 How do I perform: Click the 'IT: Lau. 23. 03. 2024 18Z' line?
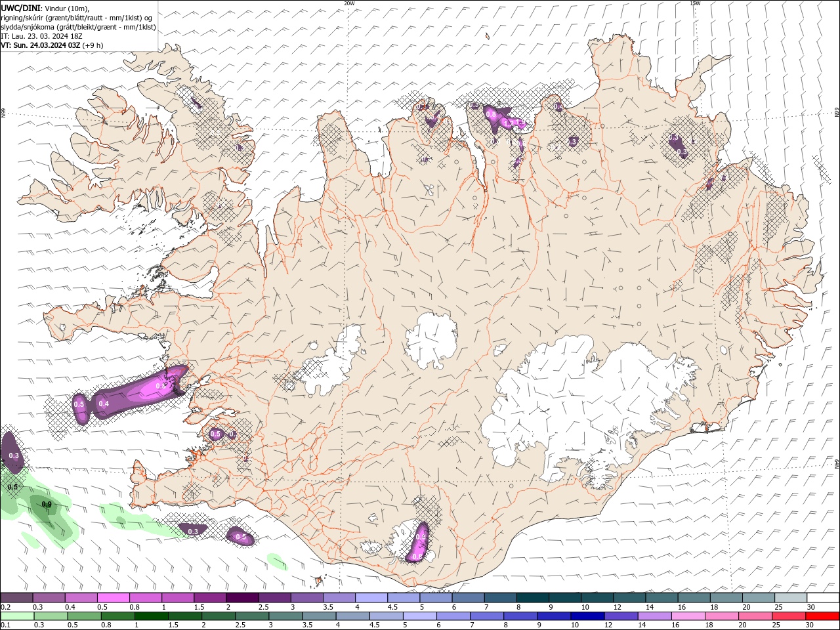click(41, 36)
